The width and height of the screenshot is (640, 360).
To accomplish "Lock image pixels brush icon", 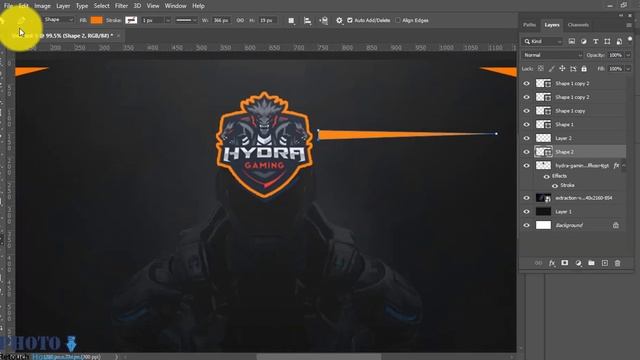I will click(x=551, y=69).
